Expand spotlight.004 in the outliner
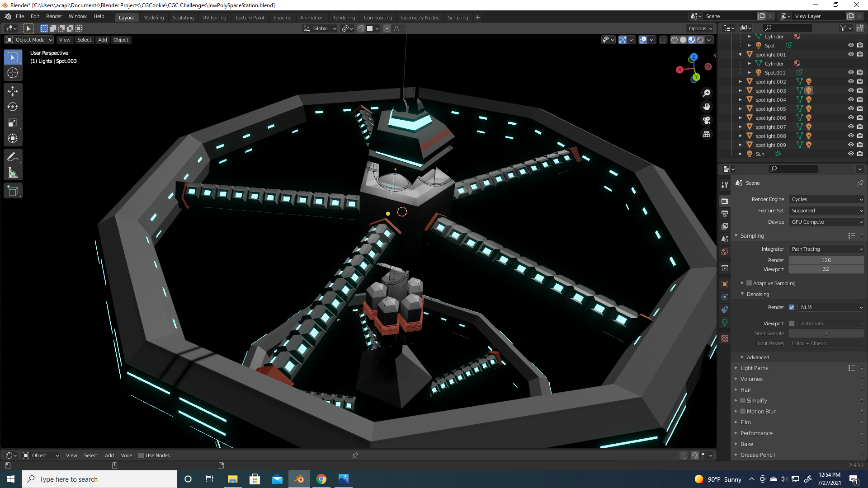The height and width of the screenshot is (488, 868). coord(740,100)
